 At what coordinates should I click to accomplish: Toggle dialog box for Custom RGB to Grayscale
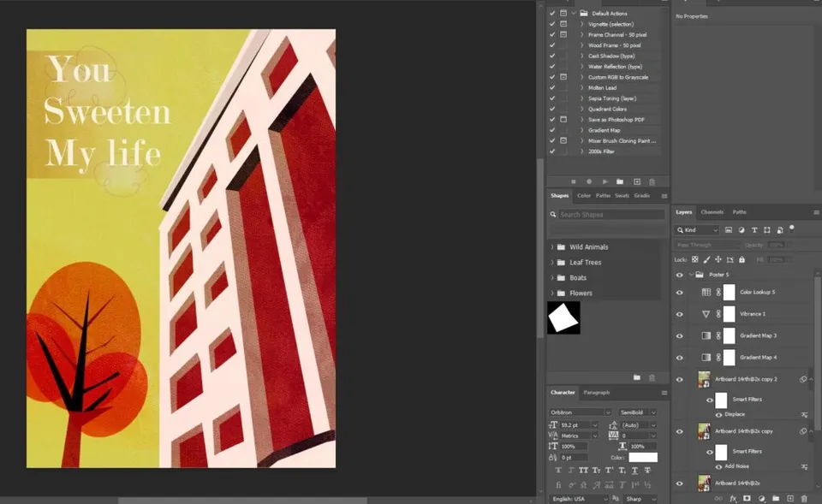pos(563,77)
